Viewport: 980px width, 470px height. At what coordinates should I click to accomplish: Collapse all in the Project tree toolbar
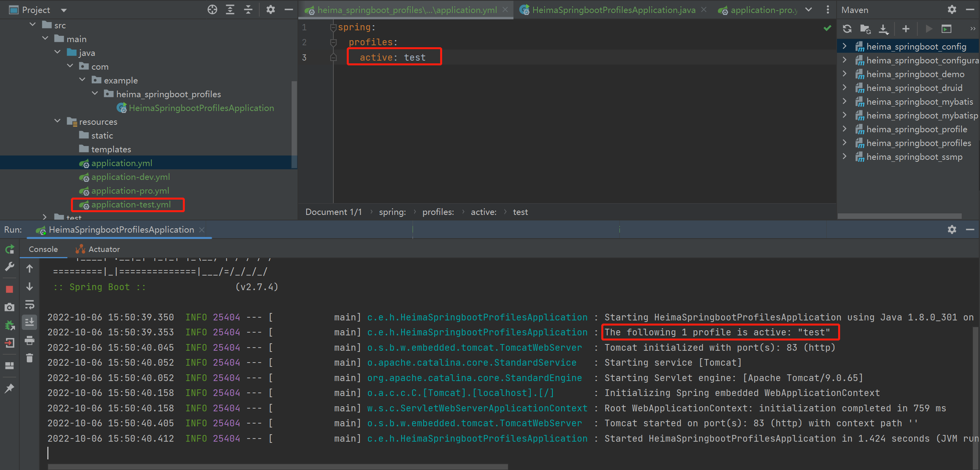click(x=248, y=10)
